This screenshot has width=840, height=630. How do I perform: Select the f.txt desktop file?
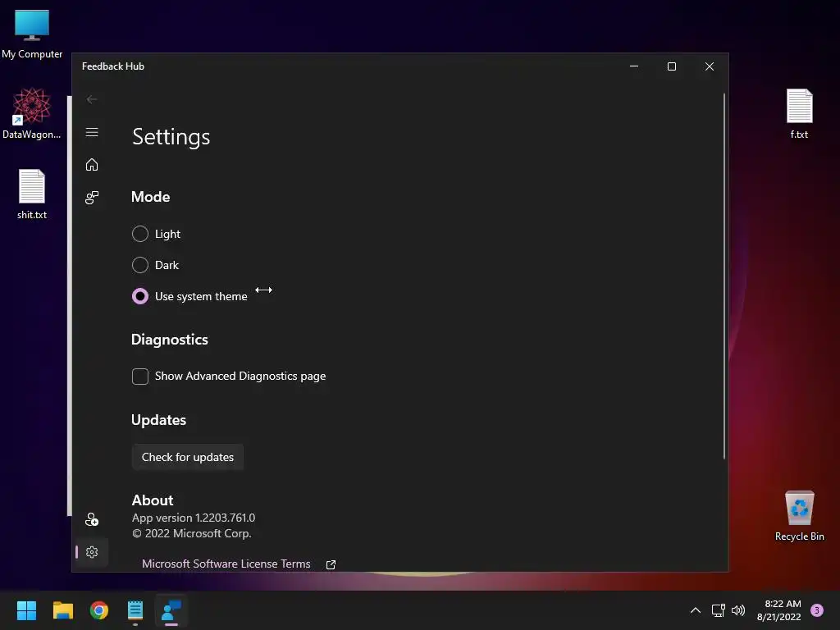[x=799, y=113]
